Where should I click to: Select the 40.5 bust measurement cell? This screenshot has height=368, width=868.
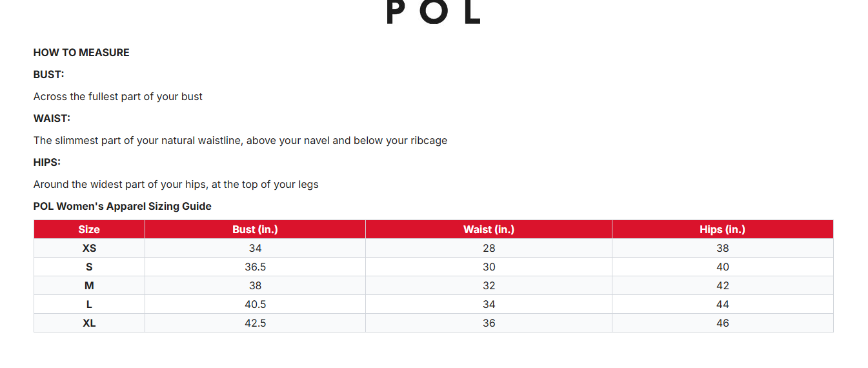point(255,305)
